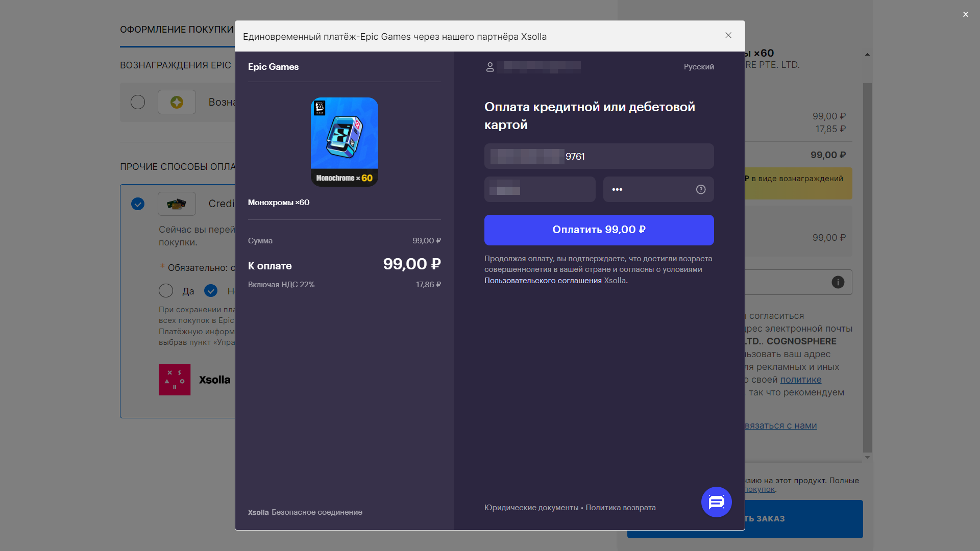Open Политика возврата link
980x551 pixels.
[620, 508]
